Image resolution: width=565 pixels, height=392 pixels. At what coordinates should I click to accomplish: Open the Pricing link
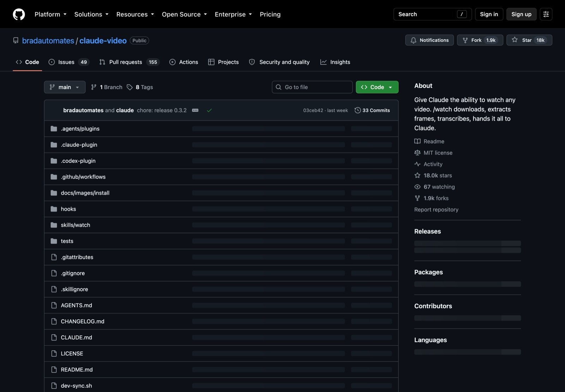coord(270,14)
